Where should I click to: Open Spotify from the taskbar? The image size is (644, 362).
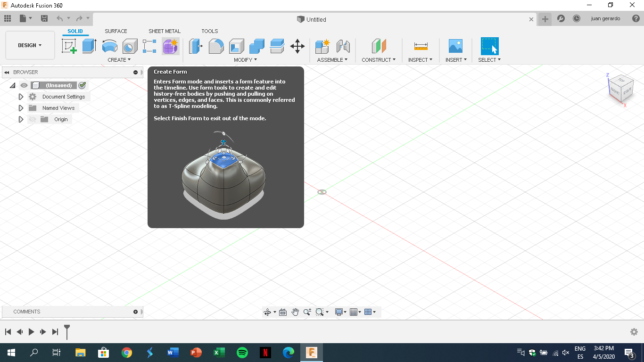click(x=242, y=352)
